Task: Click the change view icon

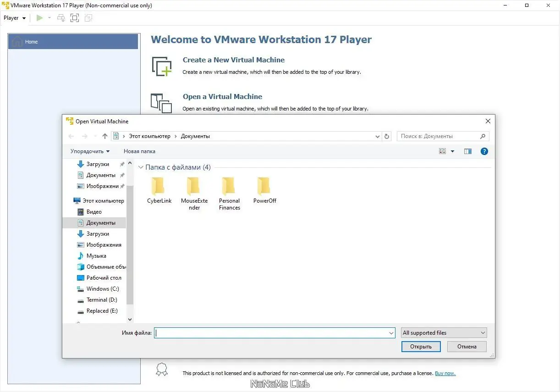Action: point(442,151)
